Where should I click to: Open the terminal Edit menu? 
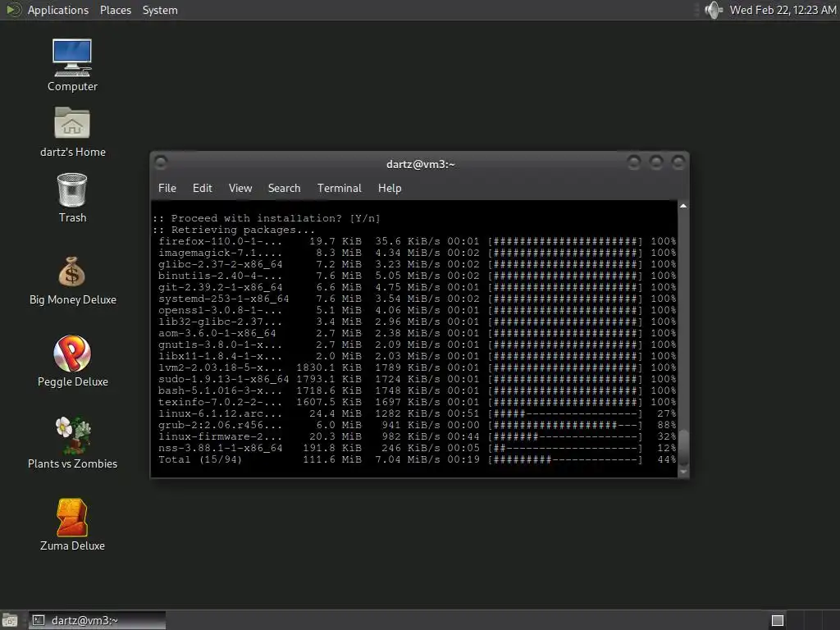202,188
